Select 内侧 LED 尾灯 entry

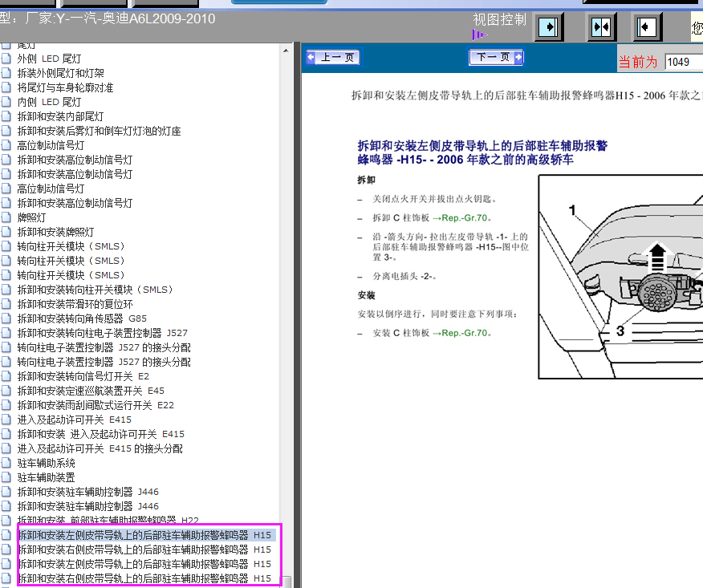[x=49, y=102]
